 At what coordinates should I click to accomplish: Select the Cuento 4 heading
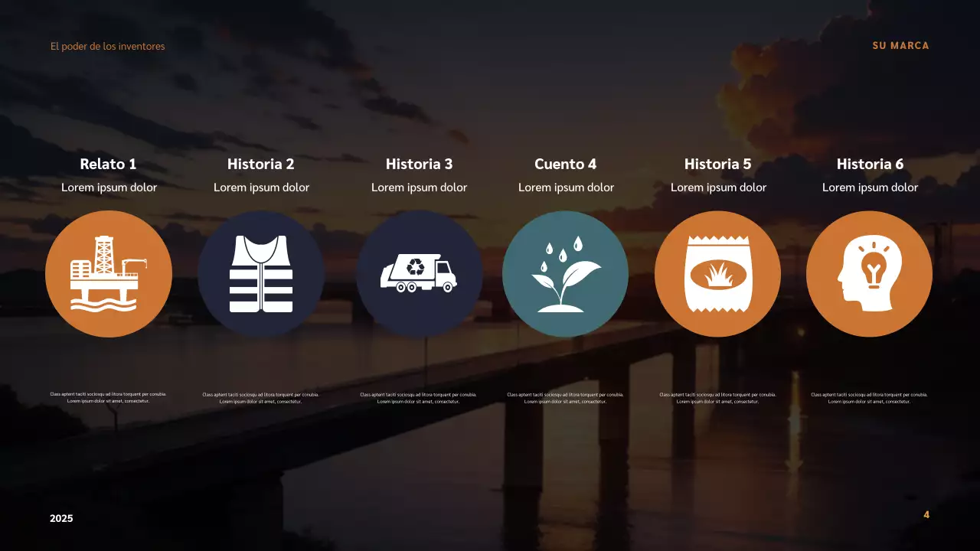point(565,164)
